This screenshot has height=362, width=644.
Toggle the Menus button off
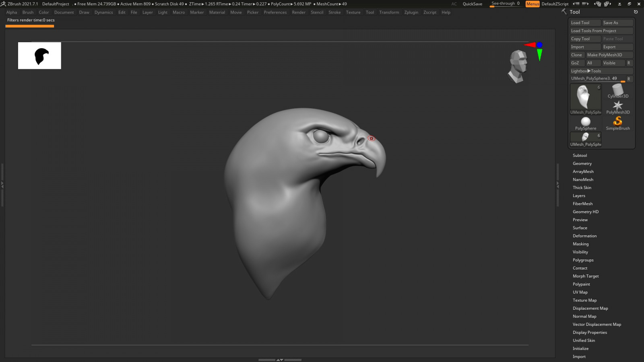click(x=533, y=4)
